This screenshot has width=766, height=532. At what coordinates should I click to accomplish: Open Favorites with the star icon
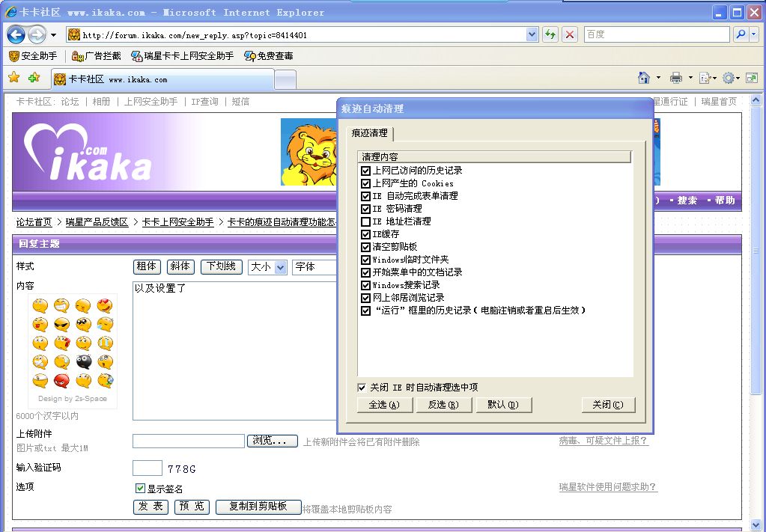click(14, 78)
